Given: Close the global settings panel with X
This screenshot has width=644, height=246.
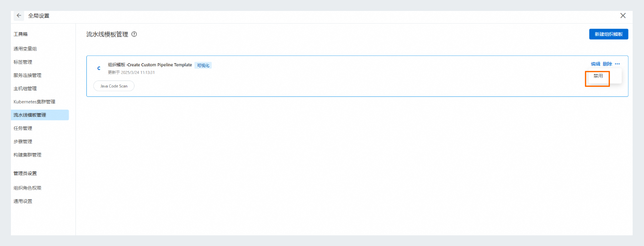Looking at the screenshot, I should coord(623,15).
